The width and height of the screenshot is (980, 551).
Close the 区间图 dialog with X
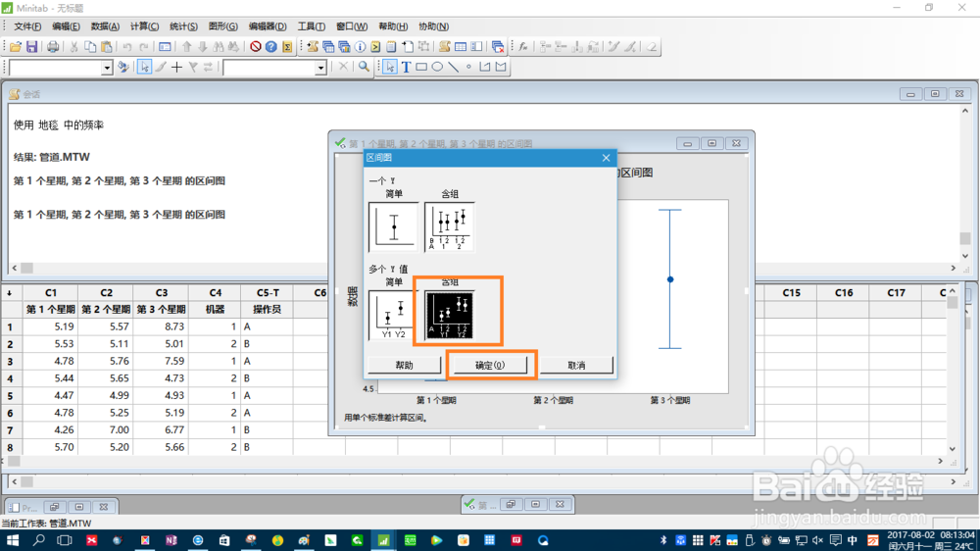click(x=606, y=158)
